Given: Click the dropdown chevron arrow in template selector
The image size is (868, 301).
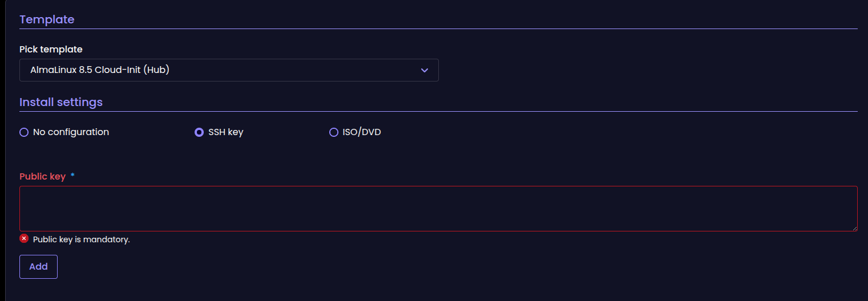Looking at the screenshot, I should tap(424, 70).
